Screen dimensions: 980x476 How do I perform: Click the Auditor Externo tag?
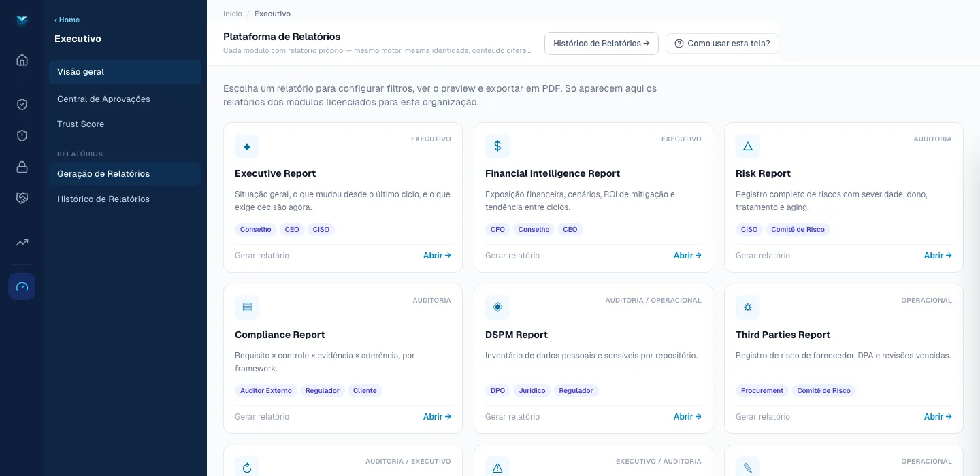[x=266, y=391]
